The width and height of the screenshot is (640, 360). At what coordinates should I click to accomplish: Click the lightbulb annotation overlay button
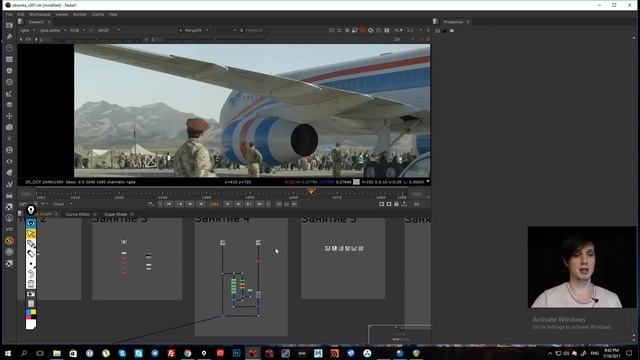[31, 210]
